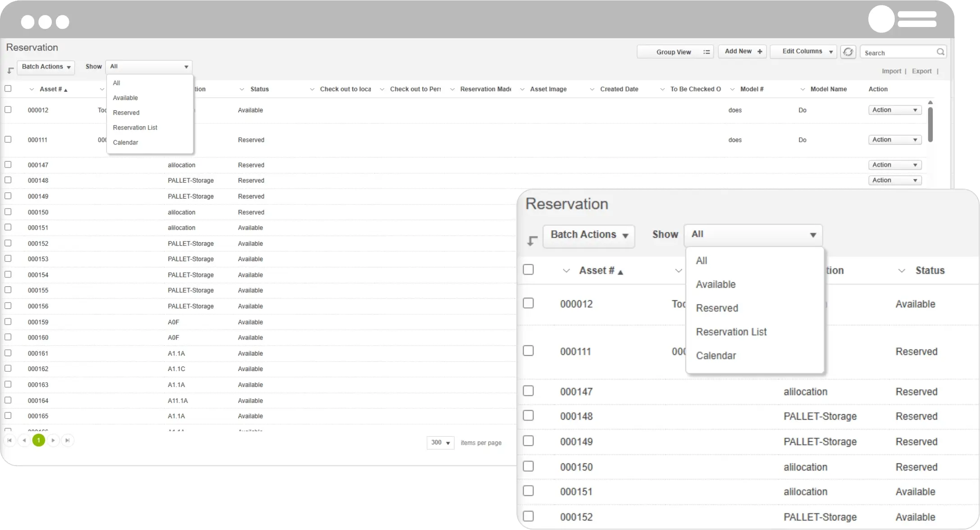Click Add New to create a reservation
The image size is (980, 530).
pos(742,51)
